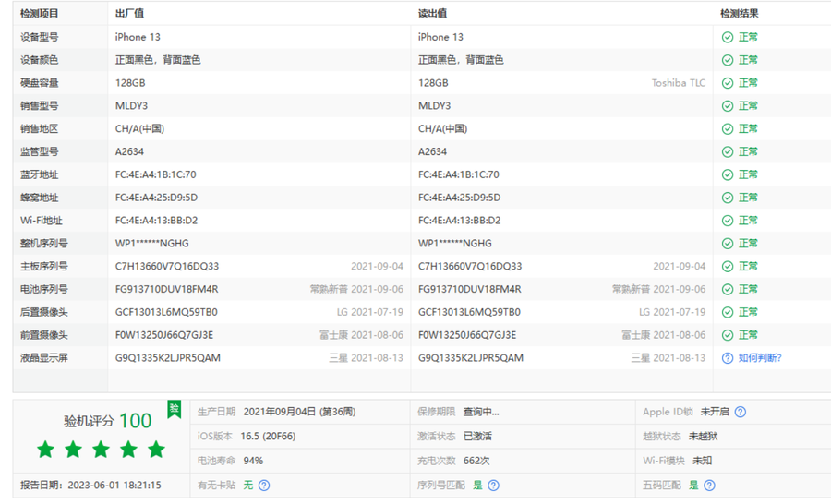Viewport: 831px width, 504px height.
Task: Click help icon next to Apple ID锁 status
Action: pos(740,412)
